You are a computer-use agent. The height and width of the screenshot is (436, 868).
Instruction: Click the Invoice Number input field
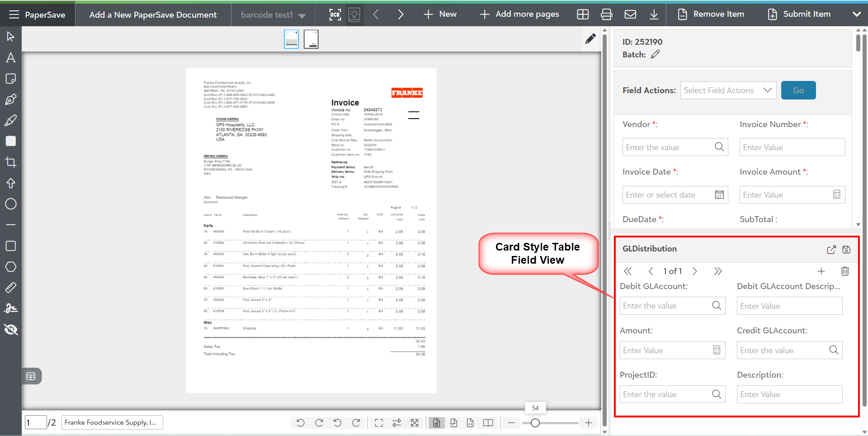(x=792, y=147)
